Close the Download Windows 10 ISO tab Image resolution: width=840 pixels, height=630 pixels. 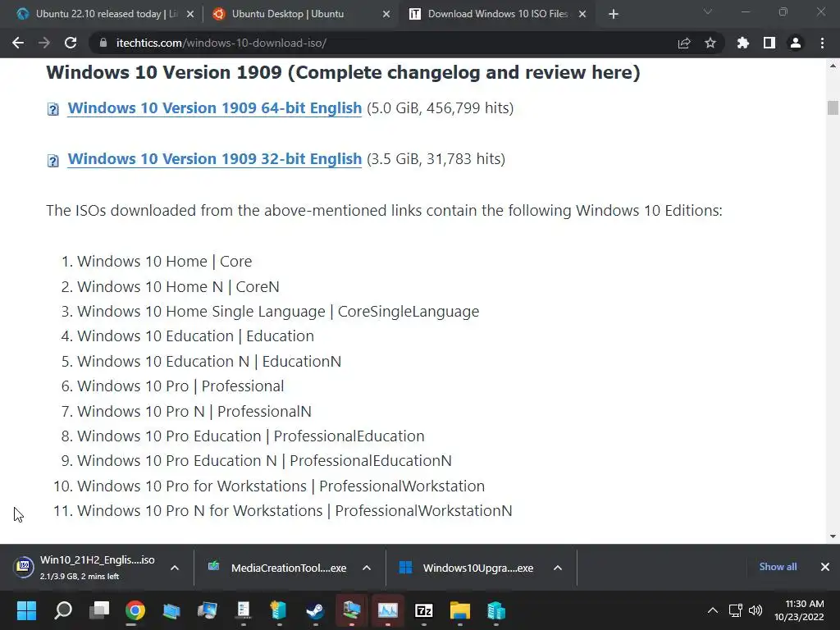(582, 15)
